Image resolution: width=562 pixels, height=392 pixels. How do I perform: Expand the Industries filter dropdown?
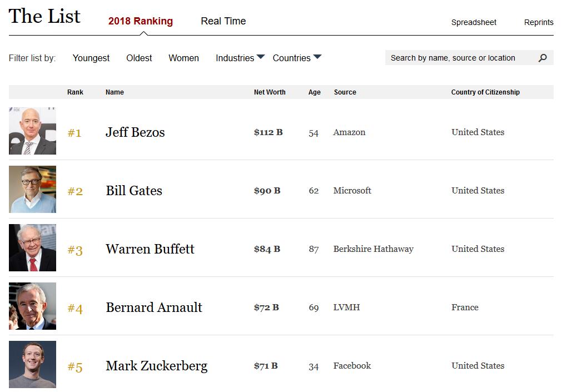coord(240,58)
